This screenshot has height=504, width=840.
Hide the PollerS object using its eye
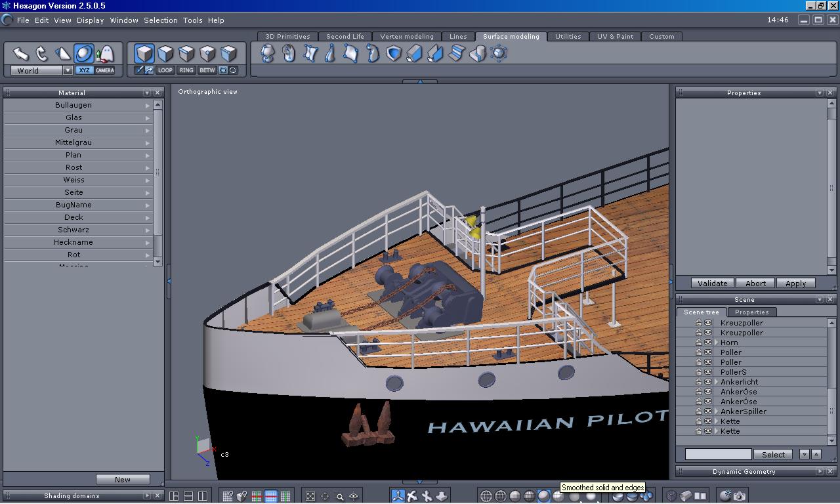pos(708,372)
